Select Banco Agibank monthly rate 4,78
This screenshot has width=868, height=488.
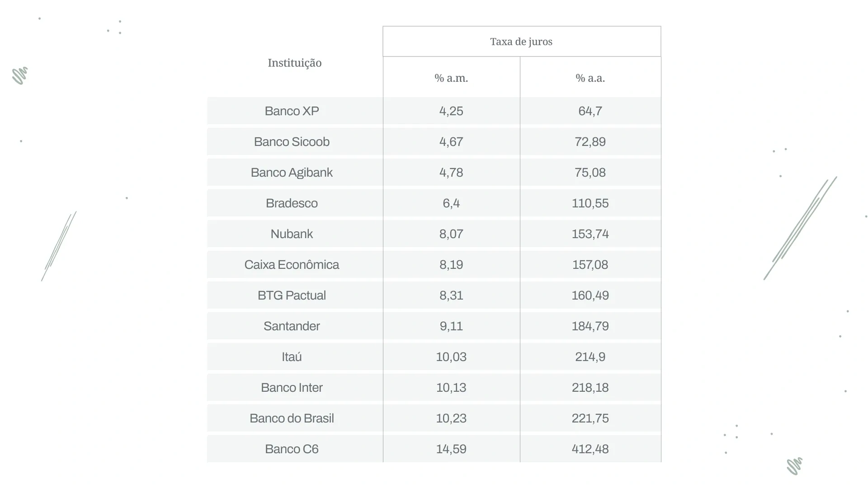[x=451, y=173]
